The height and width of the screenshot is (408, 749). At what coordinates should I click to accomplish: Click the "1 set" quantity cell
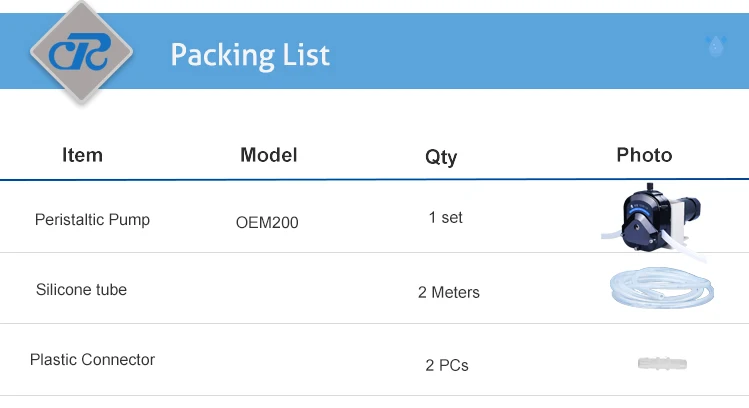(x=445, y=217)
